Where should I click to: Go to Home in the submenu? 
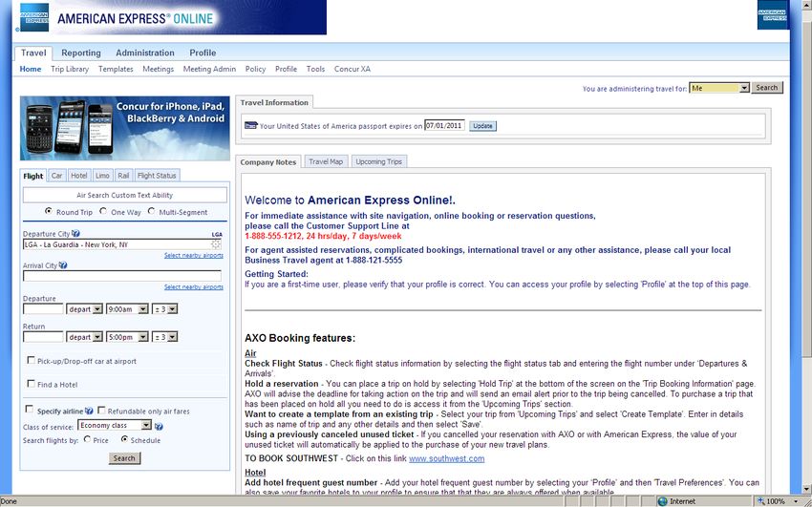[30, 69]
